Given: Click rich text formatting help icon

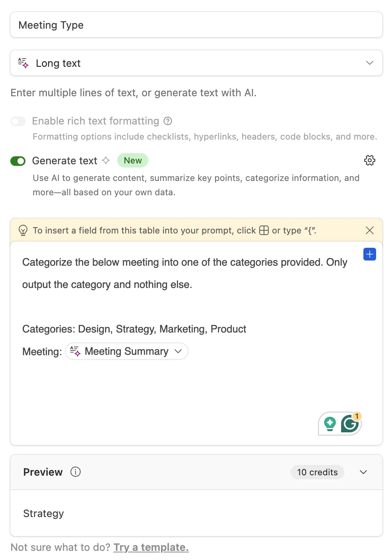Looking at the screenshot, I should (x=168, y=121).
